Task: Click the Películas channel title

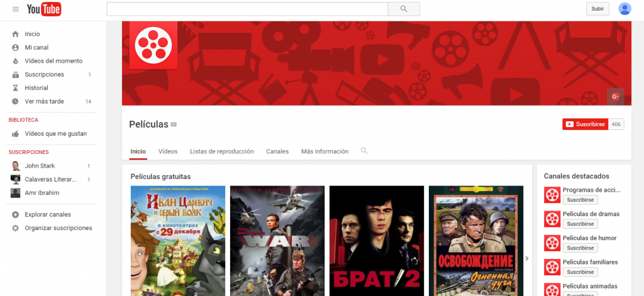Action: click(148, 124)
